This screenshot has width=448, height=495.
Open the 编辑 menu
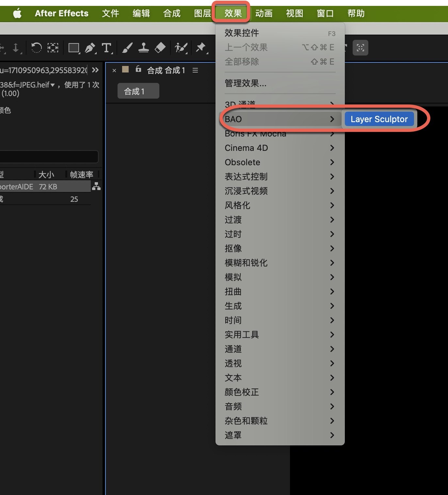coord(141,13)
